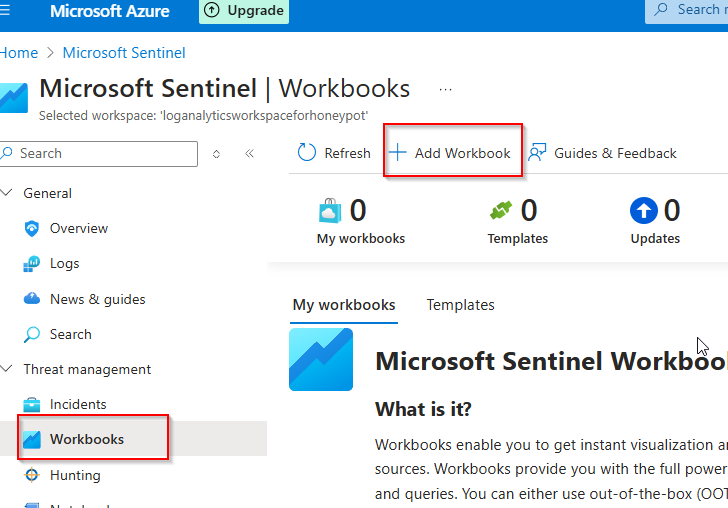This screenshot has height=508, width=728.
Task: Collapse the Threat management section
Action: (7, 369)
